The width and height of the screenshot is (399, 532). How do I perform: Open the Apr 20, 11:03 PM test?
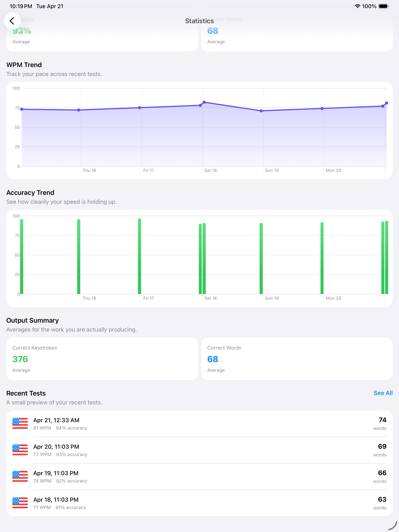tap(199, 450)
